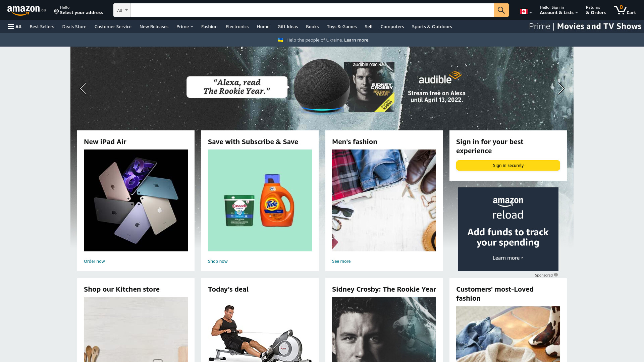Screen dimensions: 644x362
Task: Expand the Prime menu dropdown
Action: coord(185,26)
